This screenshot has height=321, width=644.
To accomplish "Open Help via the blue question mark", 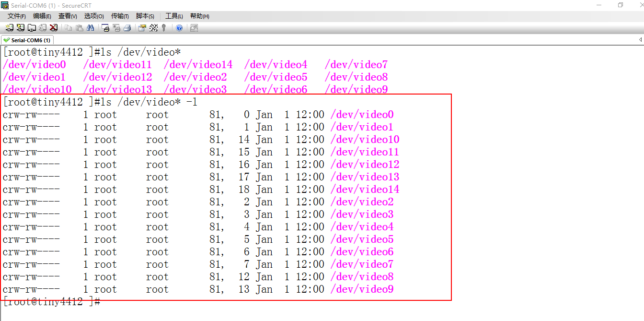I will coord(179,28).
